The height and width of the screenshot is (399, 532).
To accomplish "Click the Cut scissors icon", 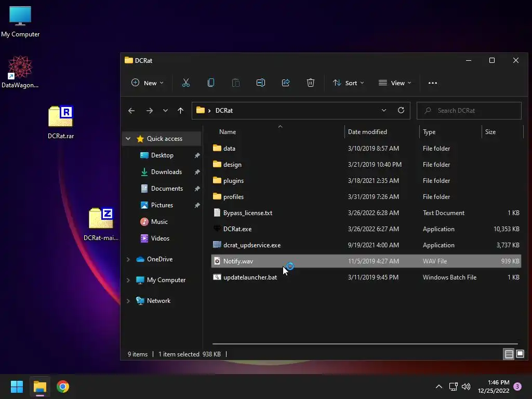I will (x=186, y=83).
